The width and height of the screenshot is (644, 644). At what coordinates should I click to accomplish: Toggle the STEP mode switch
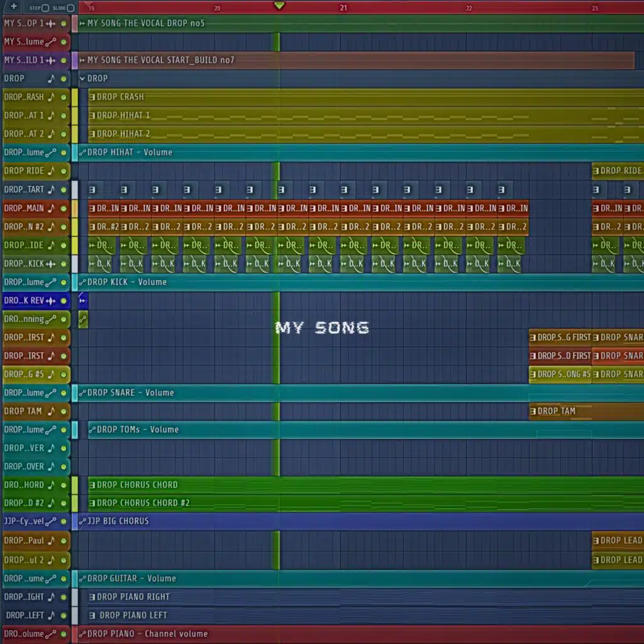45,8
